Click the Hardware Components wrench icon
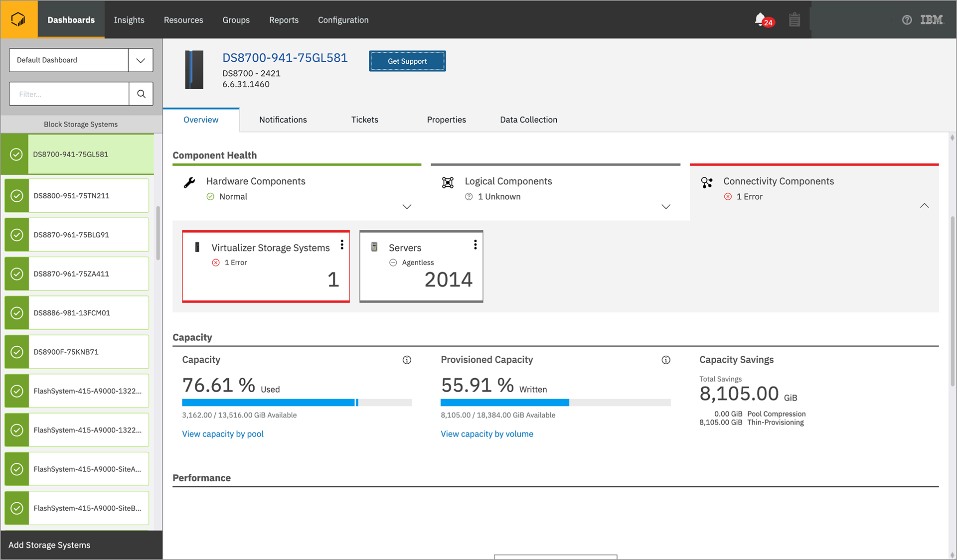 (189, 182)
